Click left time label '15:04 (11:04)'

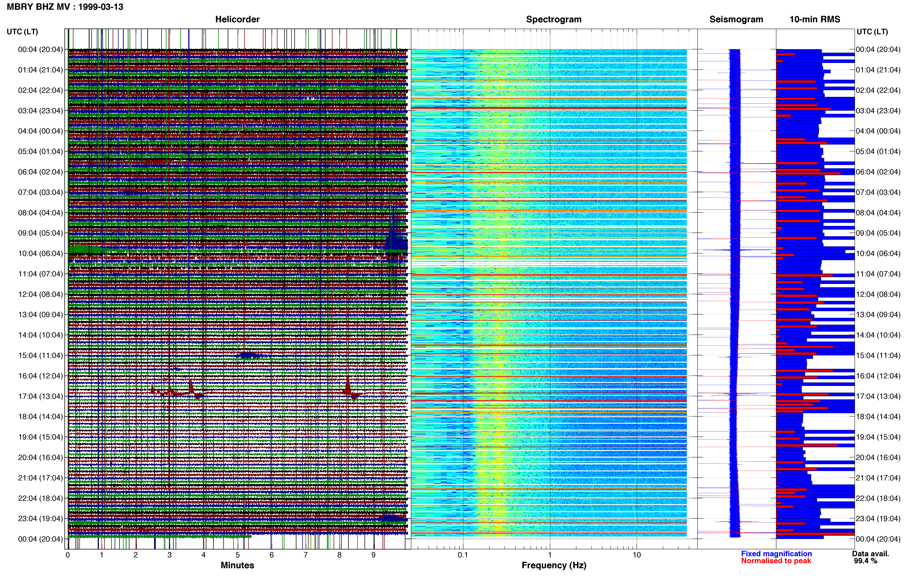coord(41,356)
